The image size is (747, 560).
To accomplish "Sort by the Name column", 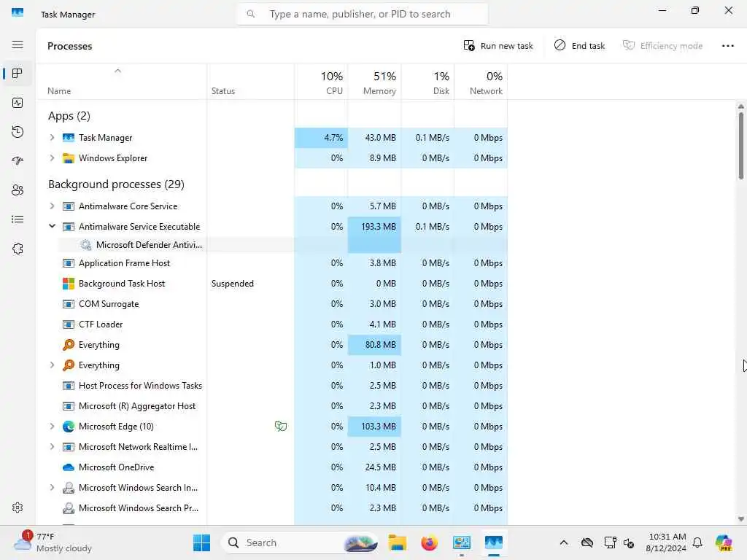I will (122, 82).
